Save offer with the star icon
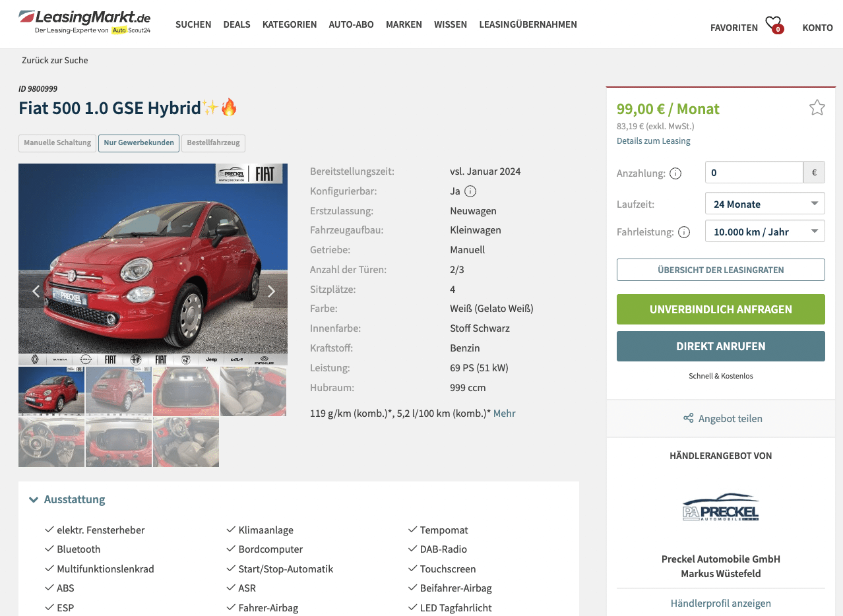The width and height of the screenshot is (843, 616). [817, 108]
